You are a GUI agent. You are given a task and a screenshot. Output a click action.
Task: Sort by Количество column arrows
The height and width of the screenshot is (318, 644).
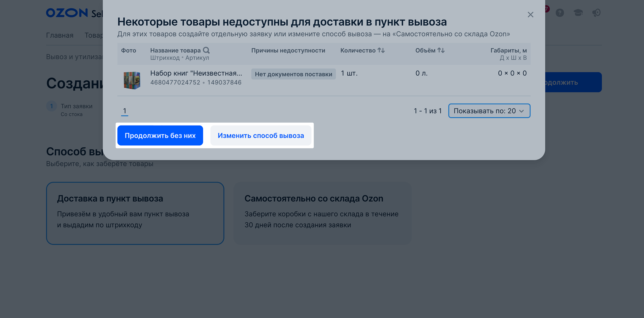381,50
